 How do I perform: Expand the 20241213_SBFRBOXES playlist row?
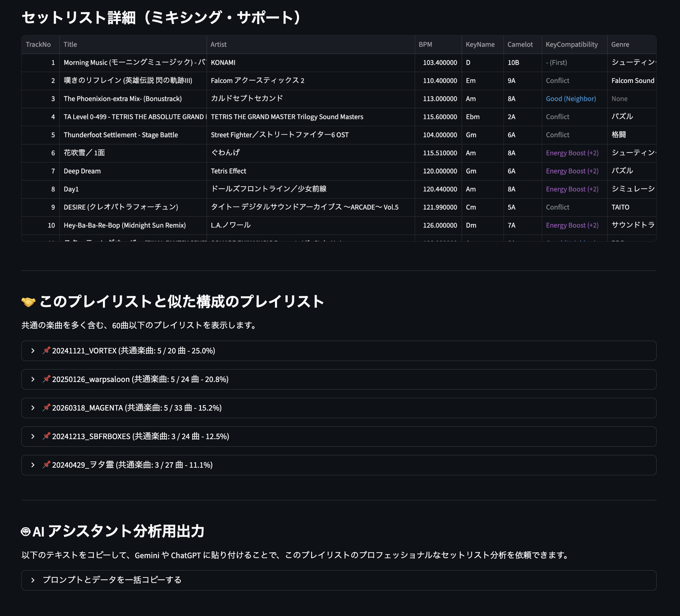[33, 436]
